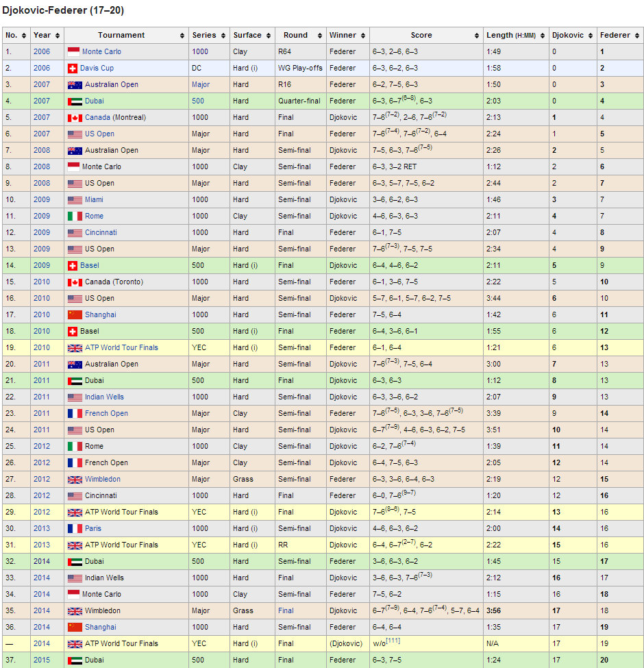Click the Round column sort arrows
This screenshot has width=644, height=668.
point(320,36)
